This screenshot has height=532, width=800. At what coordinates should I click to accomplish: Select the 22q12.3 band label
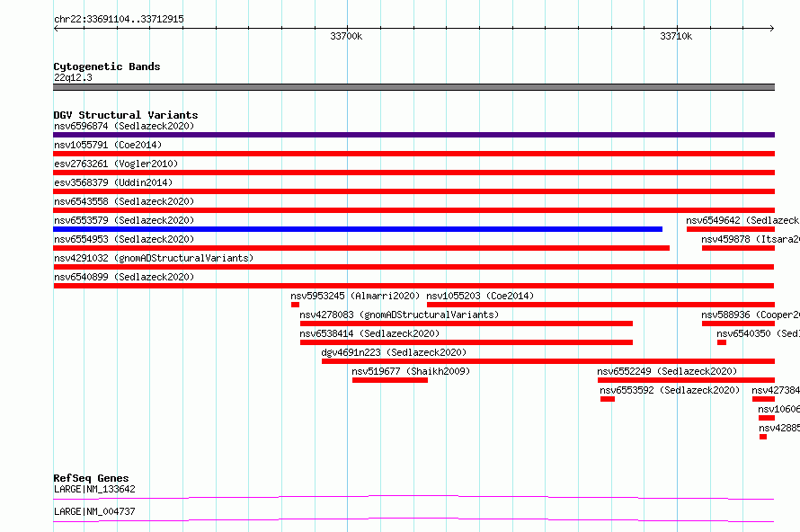point(73,77)
